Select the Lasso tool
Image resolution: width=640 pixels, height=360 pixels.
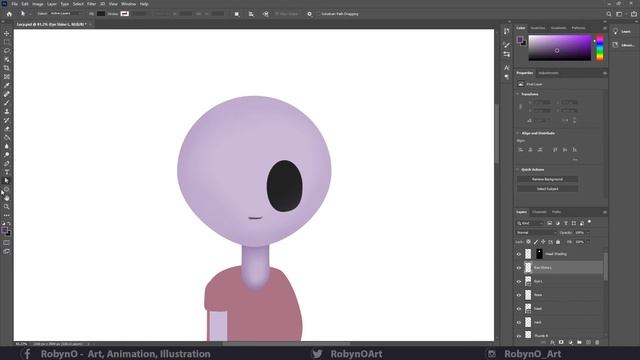7,51
